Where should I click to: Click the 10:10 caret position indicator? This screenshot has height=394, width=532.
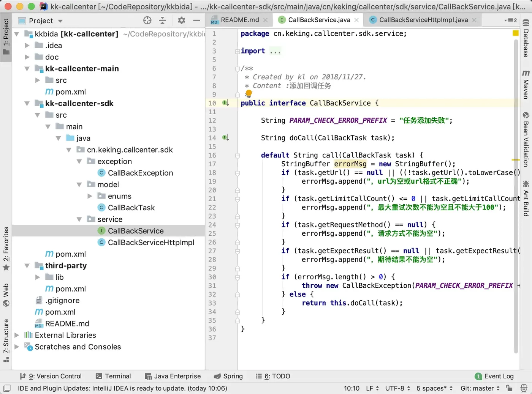click(x=351, y=388)
